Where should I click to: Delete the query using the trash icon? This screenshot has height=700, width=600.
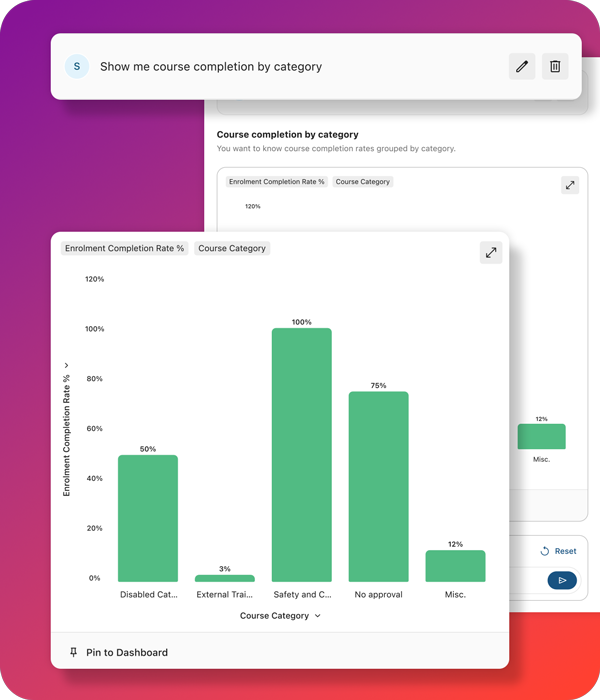point(555,67)
